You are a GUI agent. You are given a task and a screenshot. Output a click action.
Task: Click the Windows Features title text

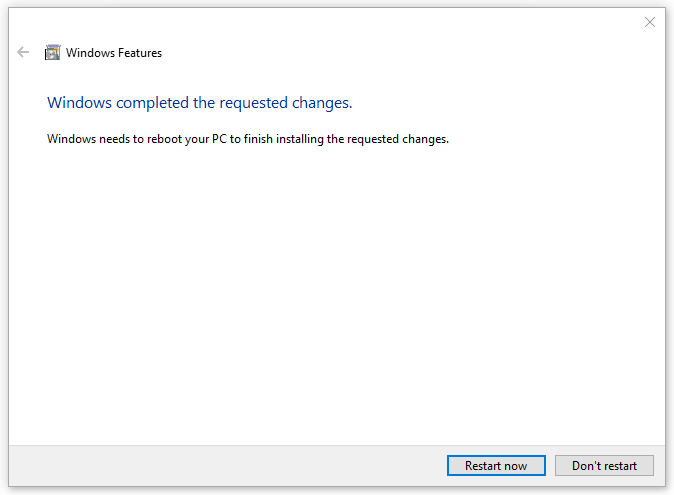point(114,53)
